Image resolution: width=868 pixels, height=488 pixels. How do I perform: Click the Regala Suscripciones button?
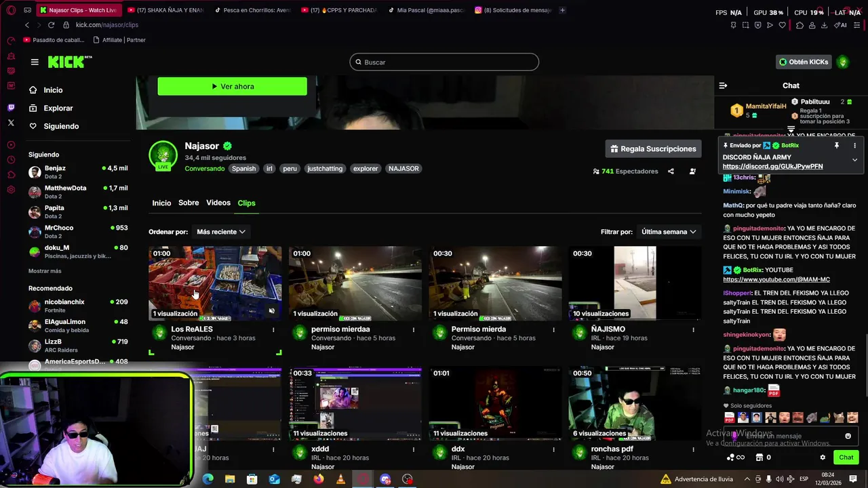click(654, 149)
